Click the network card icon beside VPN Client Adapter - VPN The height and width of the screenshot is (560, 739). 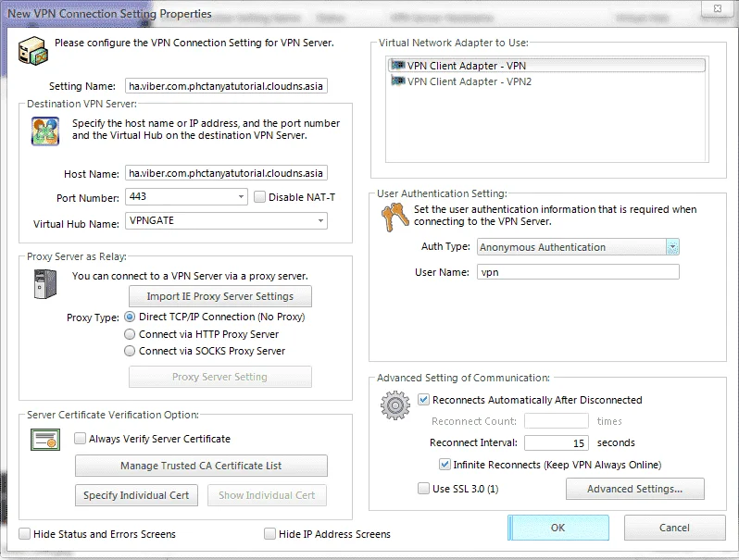398,65
